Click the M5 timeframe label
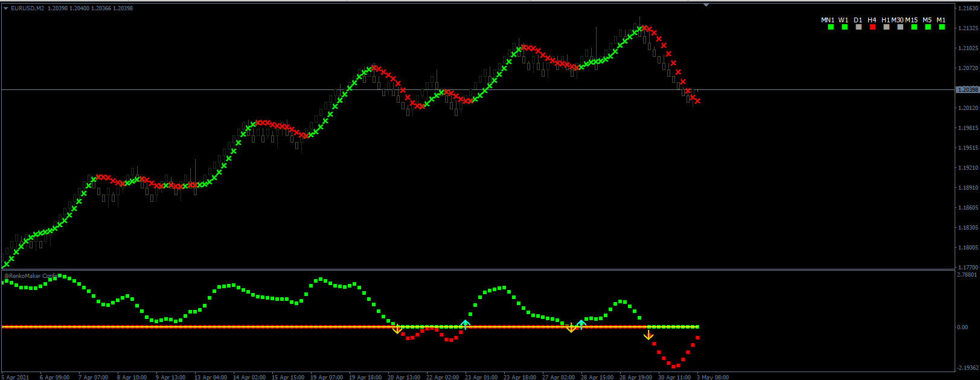The width and height of the screenshot is (980, 380). point(927,20)
